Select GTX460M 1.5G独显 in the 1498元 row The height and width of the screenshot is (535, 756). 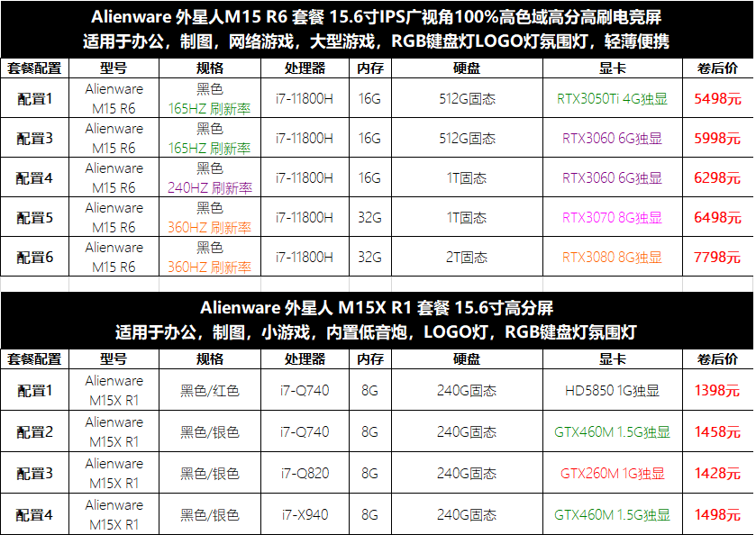click(613, 515)
